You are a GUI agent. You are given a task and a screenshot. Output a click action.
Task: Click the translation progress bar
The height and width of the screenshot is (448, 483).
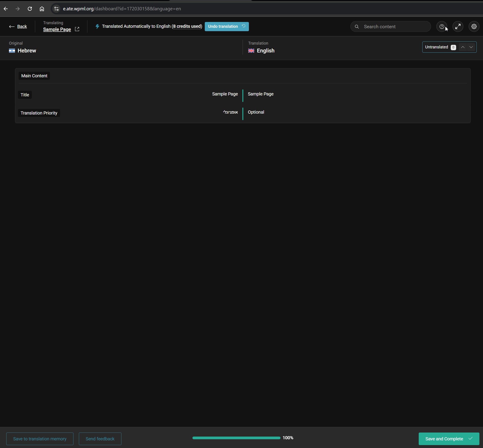tap(236, 438)
